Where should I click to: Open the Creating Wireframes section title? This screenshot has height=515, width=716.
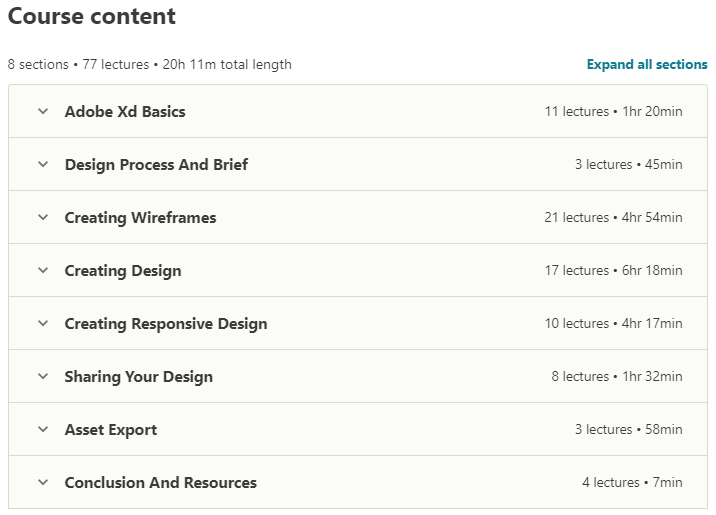click(140, 218)
